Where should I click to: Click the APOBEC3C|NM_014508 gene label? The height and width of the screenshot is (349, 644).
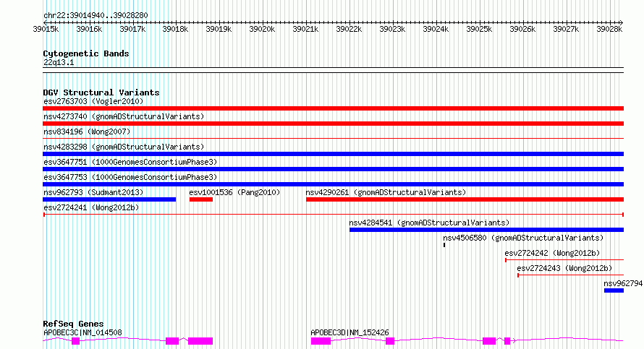click(x=82, y=332)
